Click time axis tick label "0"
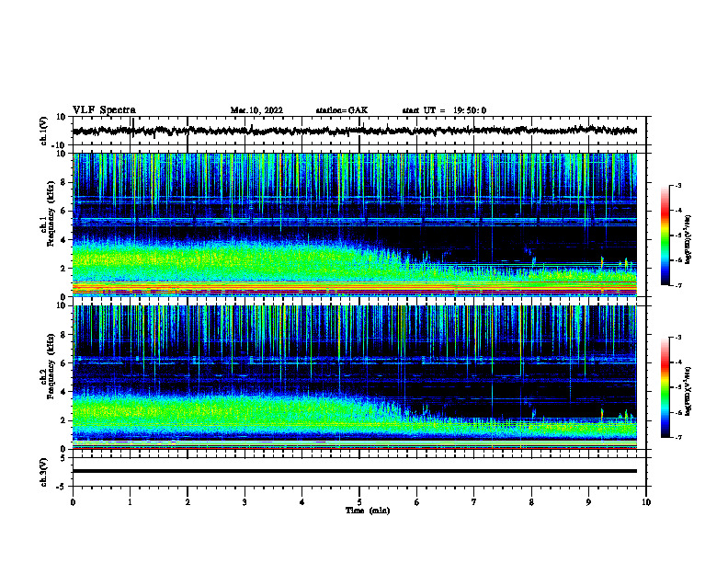The width and height of the screenshot is (728, 563). click(73, 502)
